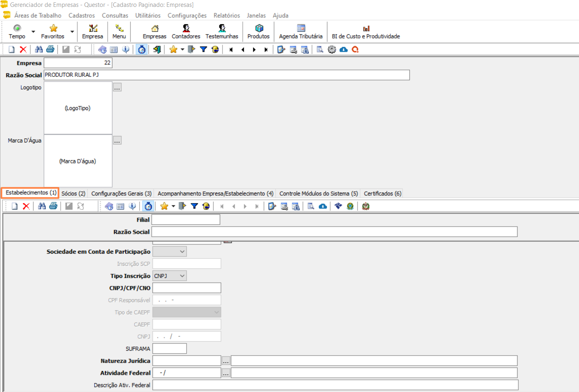This screenshot has width=579, height=392.
Task: Open the Consultas menu
Action: click(x=115, y=15)
